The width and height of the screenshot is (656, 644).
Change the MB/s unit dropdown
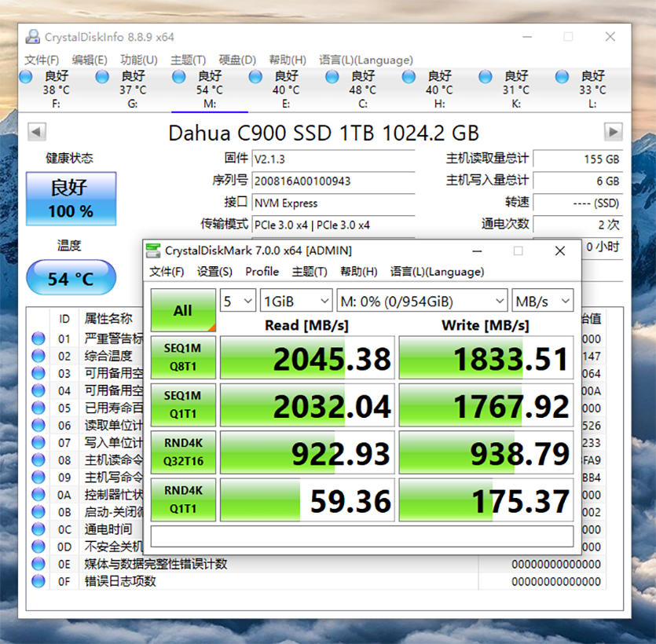(542, 301)
